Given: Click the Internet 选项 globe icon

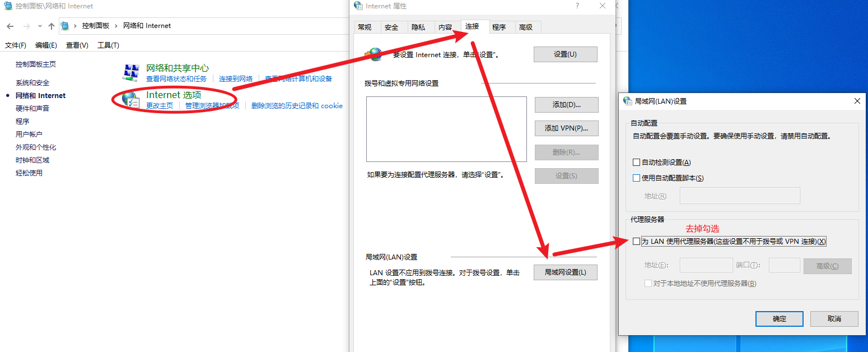Looking at the screenshot, I should [131, 100].
